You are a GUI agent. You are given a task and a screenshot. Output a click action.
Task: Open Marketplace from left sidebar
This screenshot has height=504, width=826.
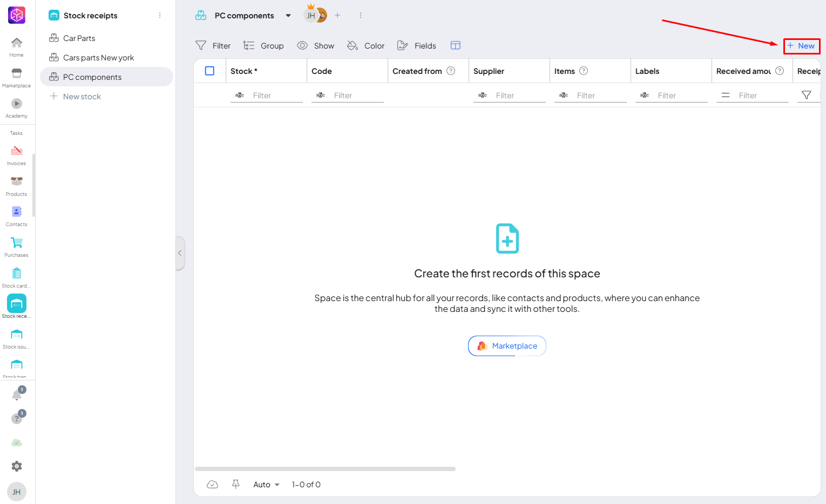click(16, 77)
